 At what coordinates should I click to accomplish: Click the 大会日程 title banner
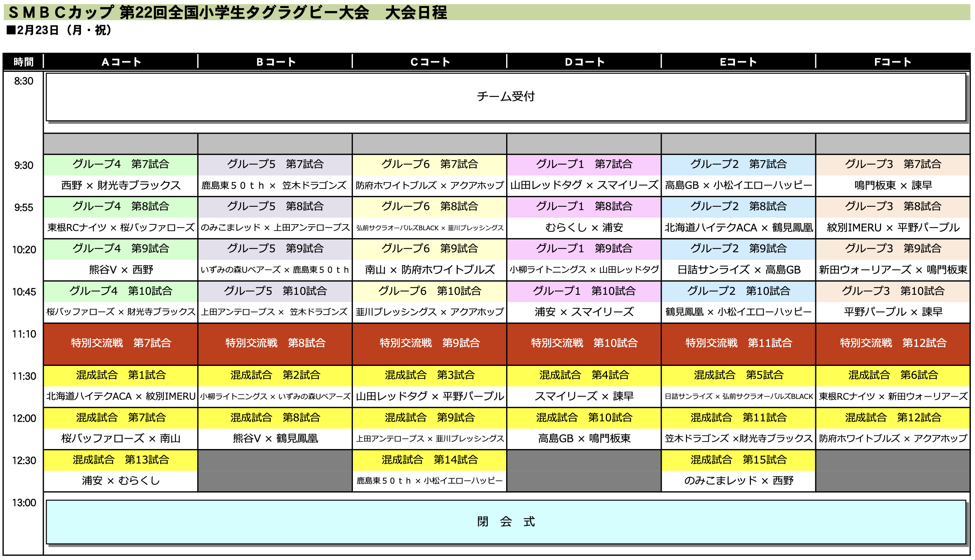point(416,13)
